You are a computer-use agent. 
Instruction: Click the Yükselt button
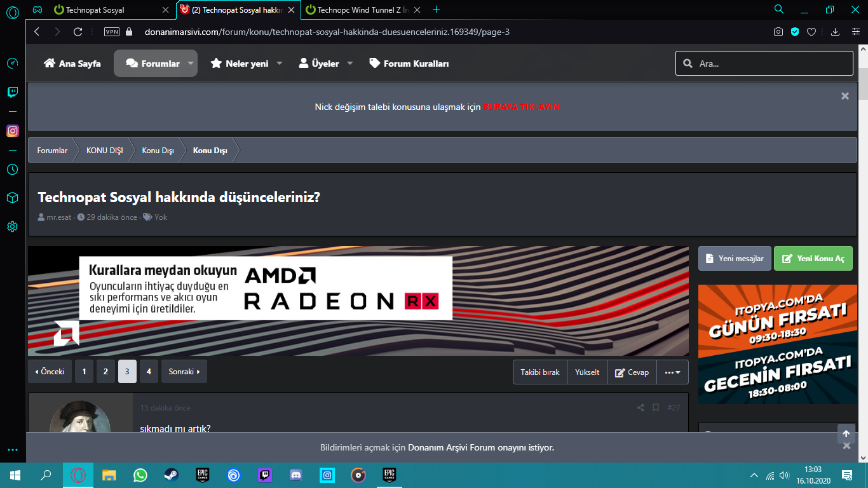tap(587, 372)
